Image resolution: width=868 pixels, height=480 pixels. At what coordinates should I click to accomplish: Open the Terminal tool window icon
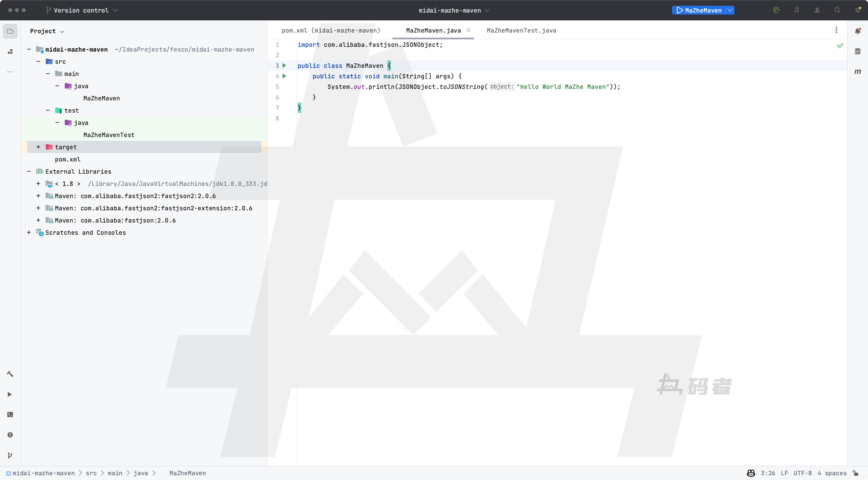(10, 415)
